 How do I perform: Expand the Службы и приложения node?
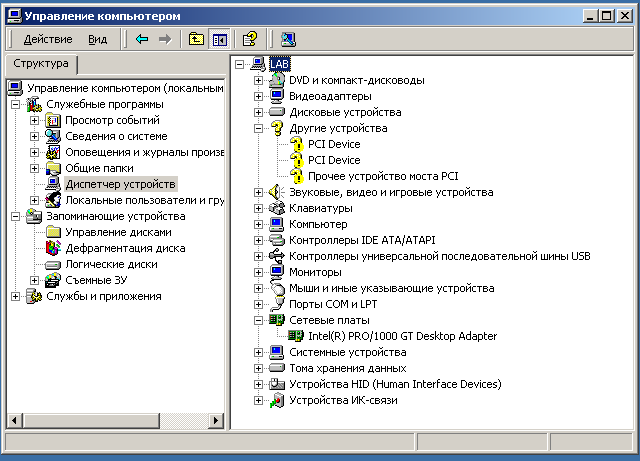[15, 296]
